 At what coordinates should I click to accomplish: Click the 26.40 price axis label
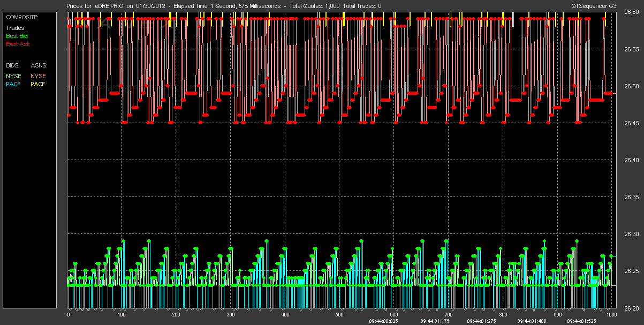coord(632,160)
